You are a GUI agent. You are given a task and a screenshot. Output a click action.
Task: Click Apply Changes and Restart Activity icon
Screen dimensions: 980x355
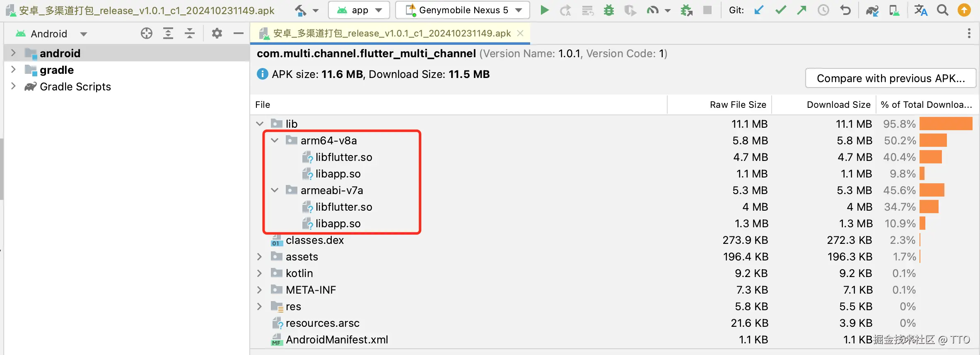pyautogui.click(x=565, y=10)
